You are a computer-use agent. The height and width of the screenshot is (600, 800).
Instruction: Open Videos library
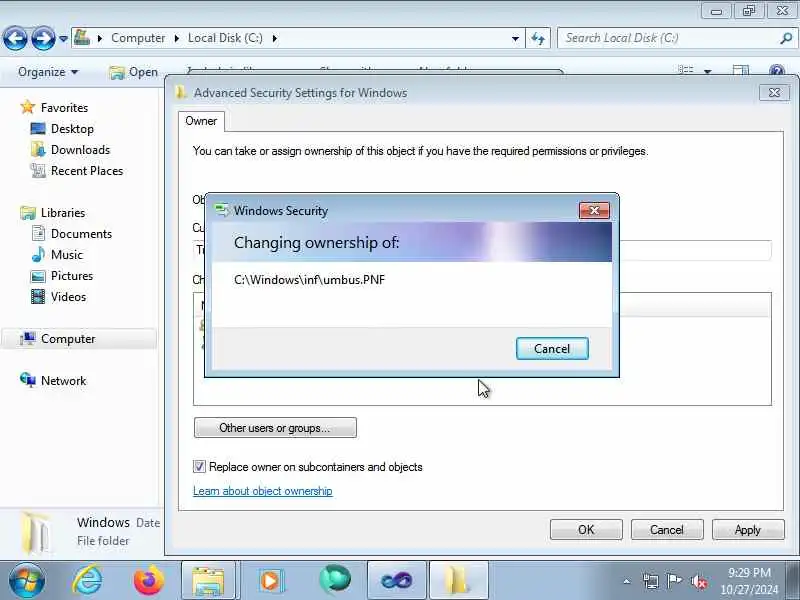pos(68,296)
